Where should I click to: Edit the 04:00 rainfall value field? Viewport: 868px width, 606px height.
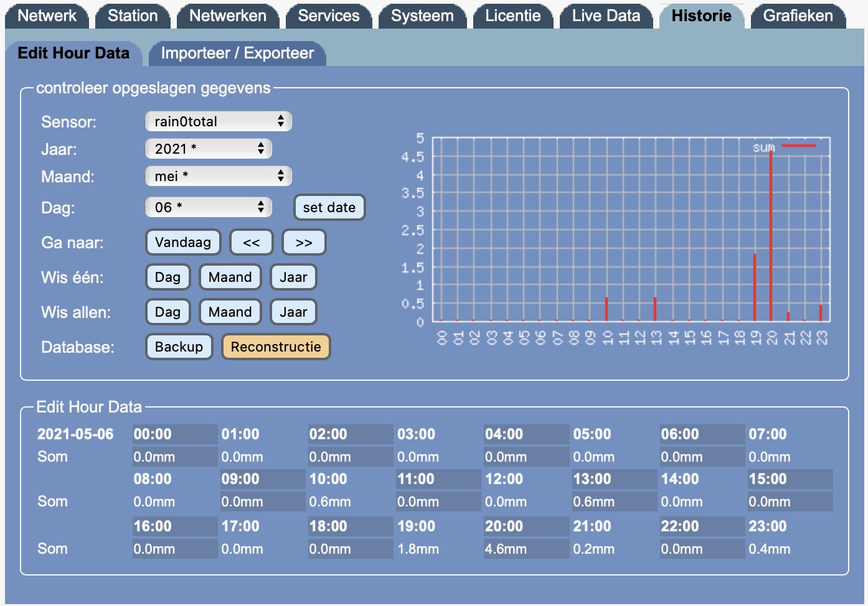point(527,457)
